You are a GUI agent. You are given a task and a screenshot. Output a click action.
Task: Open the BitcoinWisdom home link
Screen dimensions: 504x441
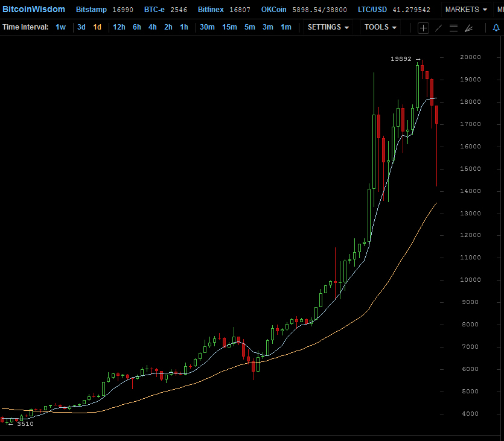34,9
